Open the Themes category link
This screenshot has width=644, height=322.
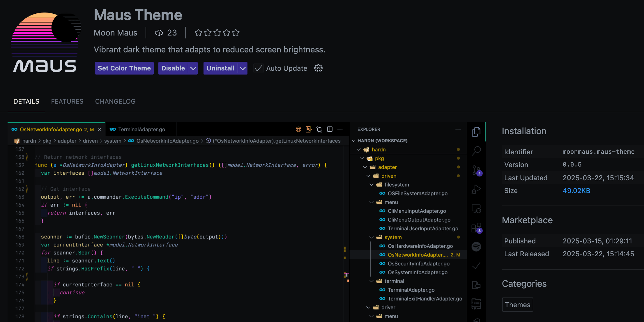(517, 305)
